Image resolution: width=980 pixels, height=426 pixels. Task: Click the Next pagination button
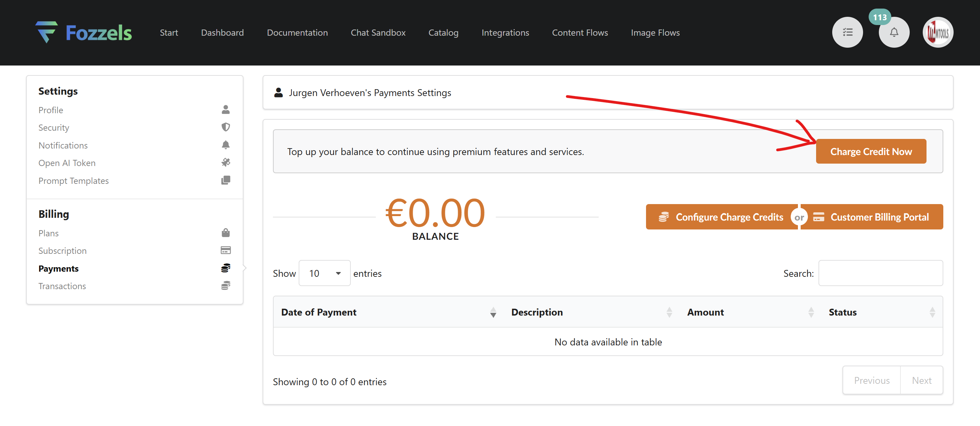(921, 380)
